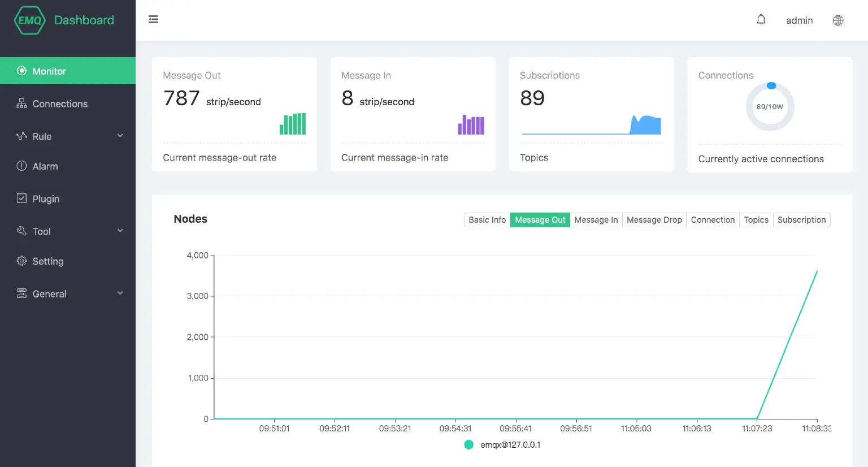Click the Connections sidebar icon
This screenshot has width=868, height=467.
pyautogui.click(x=22, y=103)
